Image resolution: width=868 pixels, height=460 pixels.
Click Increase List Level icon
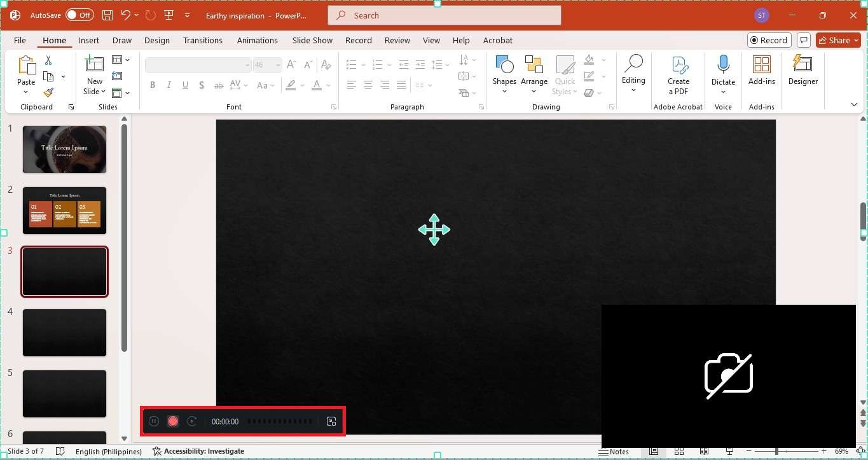[x=420, y=65]
